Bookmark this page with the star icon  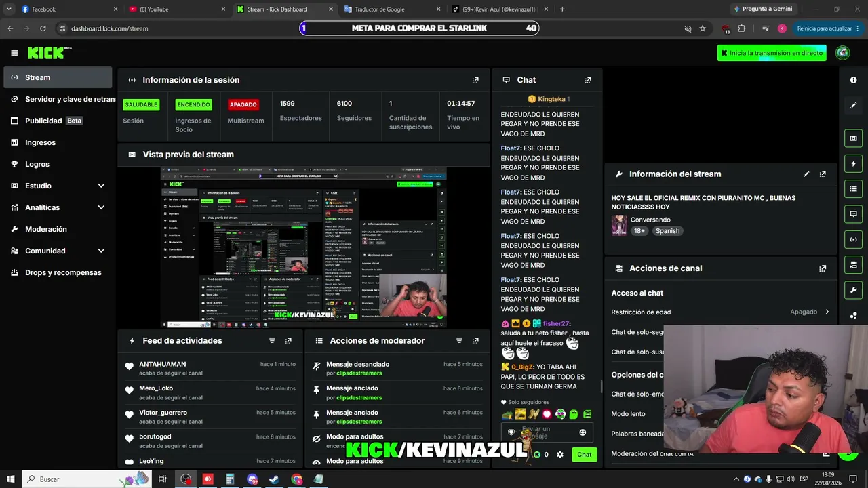[x=703, y=28]
